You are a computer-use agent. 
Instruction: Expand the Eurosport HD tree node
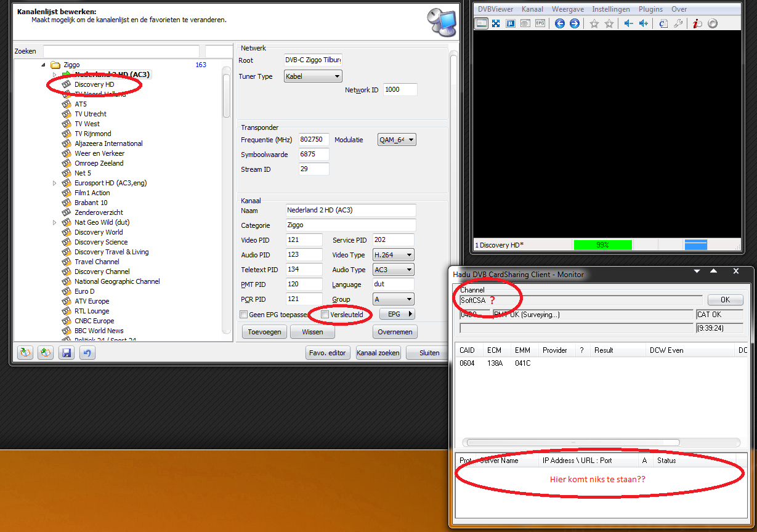point(55,183)
